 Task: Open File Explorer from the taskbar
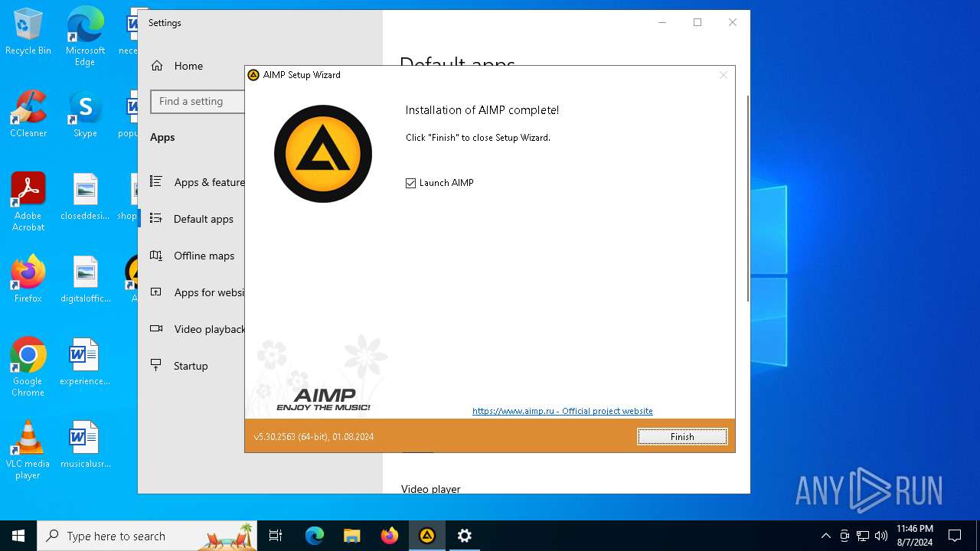351,536
